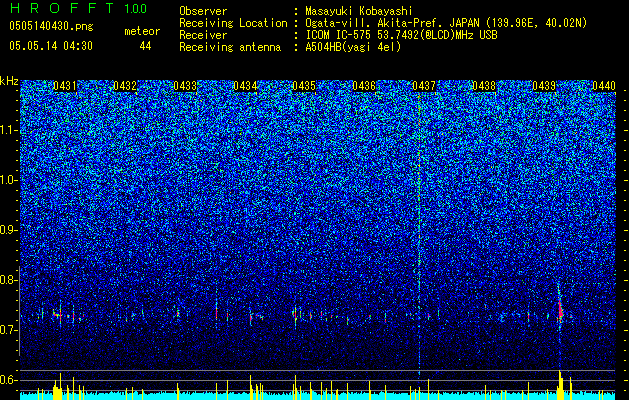Select the A504HB(yagi 4el) antenna text
Viewport: 629px width, 400px height.
[x=353, y=47]
